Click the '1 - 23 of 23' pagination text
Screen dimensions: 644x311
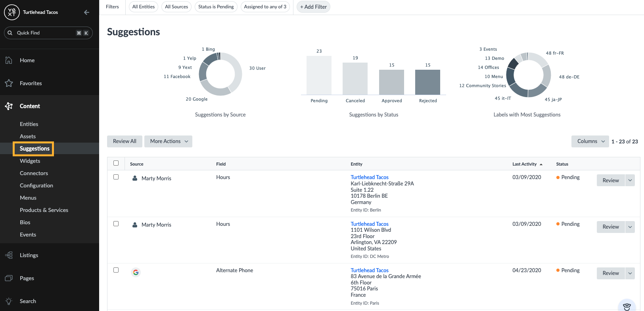point(625,141)
